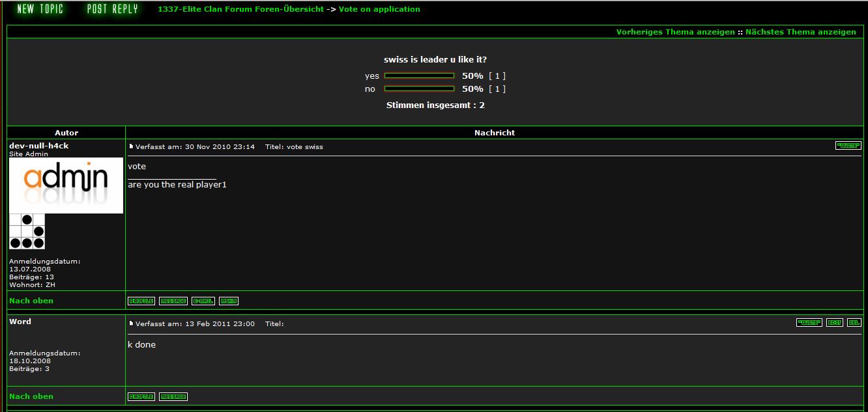The height and width of the screenshot is (412, 868).
Task: Click the Post Reply button
Action: [x=113, y=9]
